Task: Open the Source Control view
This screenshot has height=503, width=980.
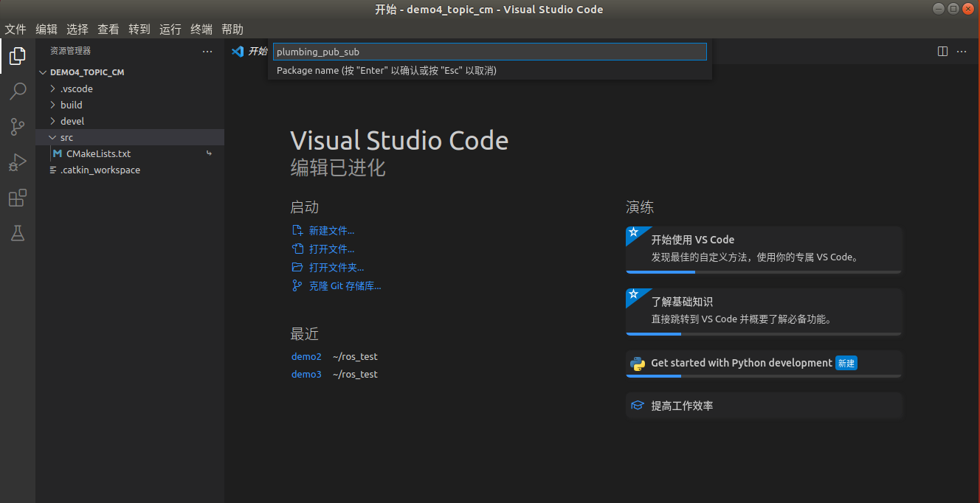Action: pyautogui.click(x=18, y=127)
